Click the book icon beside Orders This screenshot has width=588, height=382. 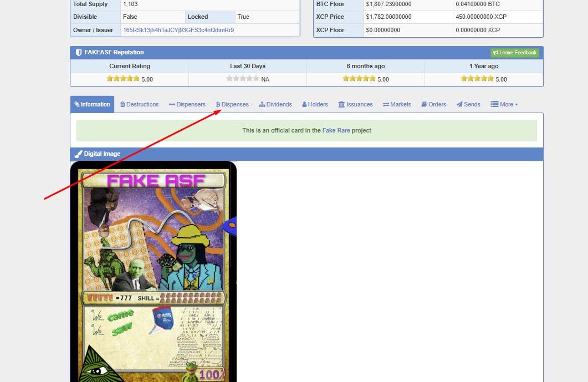[424, 104]
